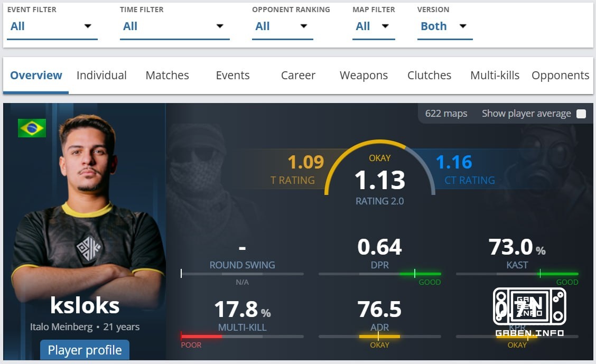Click the 622 maps label
596x364 pixels.
pos(446,114)
